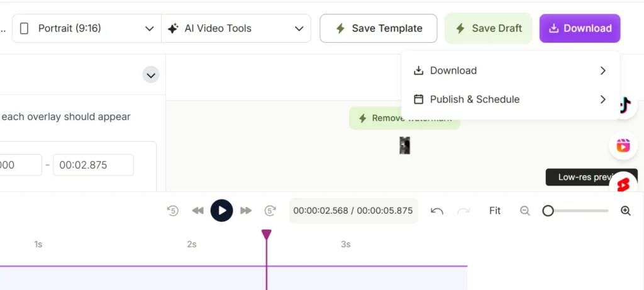Click the 00:02.875 end time field
644x290 pixels.
point(93,165)
